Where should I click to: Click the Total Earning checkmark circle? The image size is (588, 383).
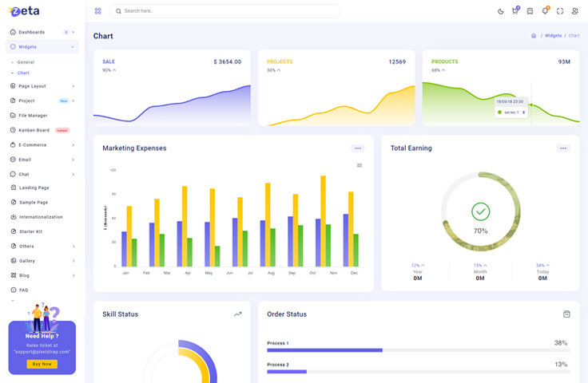point(480,211)
